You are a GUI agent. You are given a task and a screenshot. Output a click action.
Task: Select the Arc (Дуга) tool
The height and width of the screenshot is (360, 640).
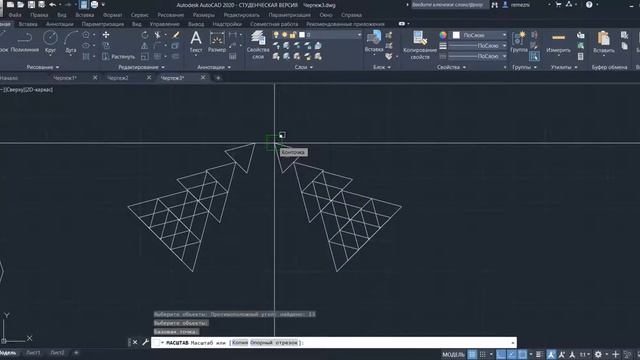[71, 42]
